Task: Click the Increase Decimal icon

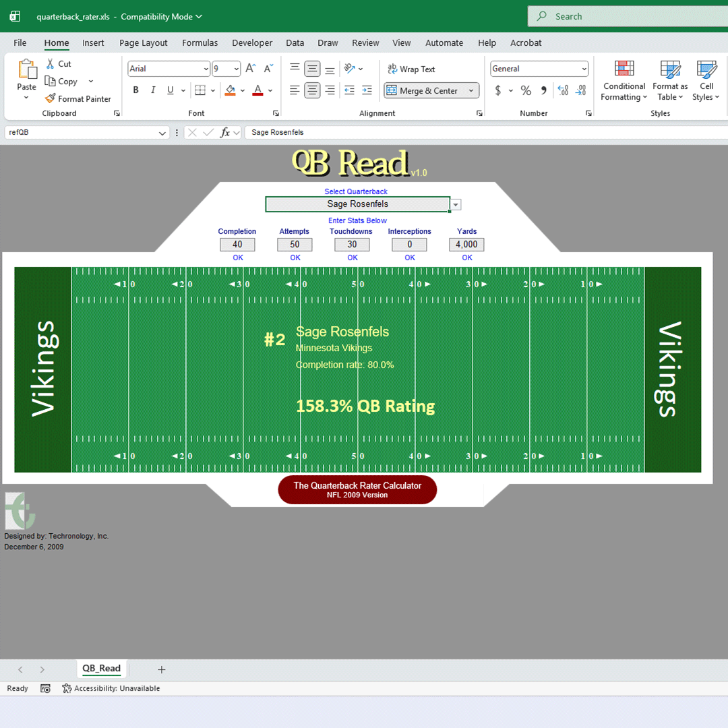Action: tap(562, 90)
